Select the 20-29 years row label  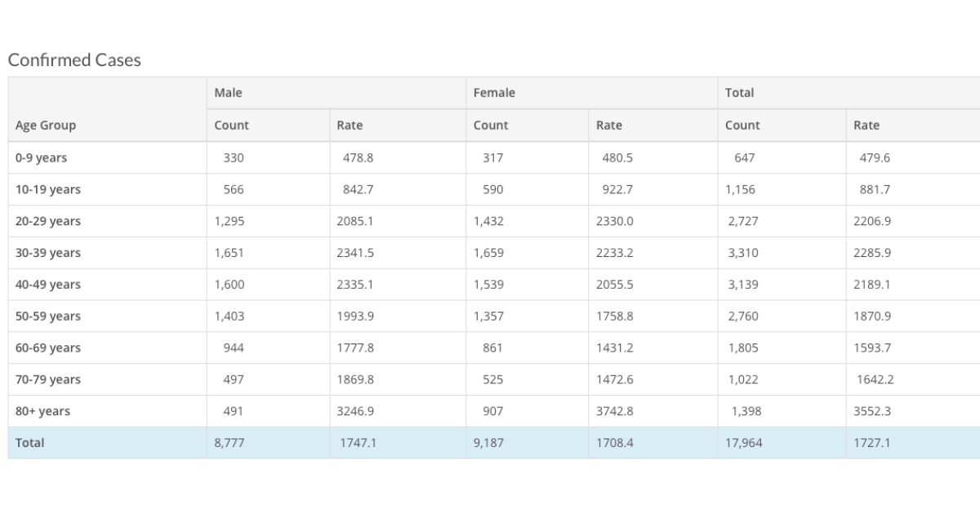click(47, 221)
